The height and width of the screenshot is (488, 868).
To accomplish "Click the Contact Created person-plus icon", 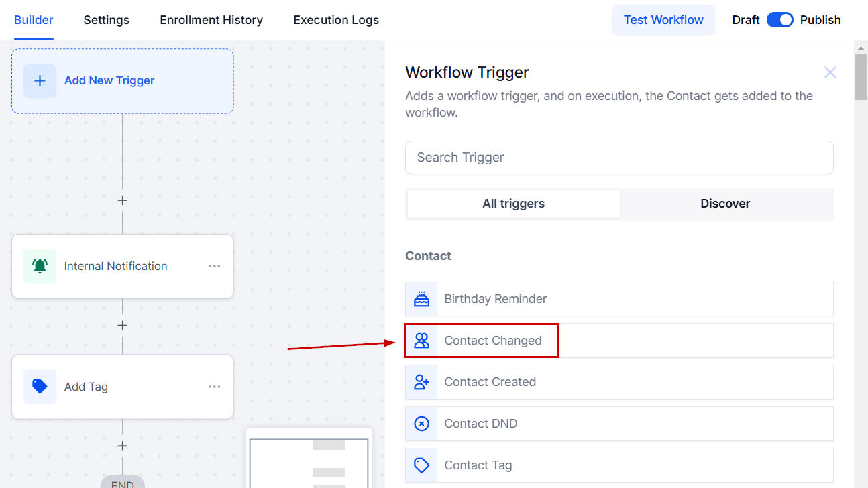I will pyautogui.click(x=421, y=382).
